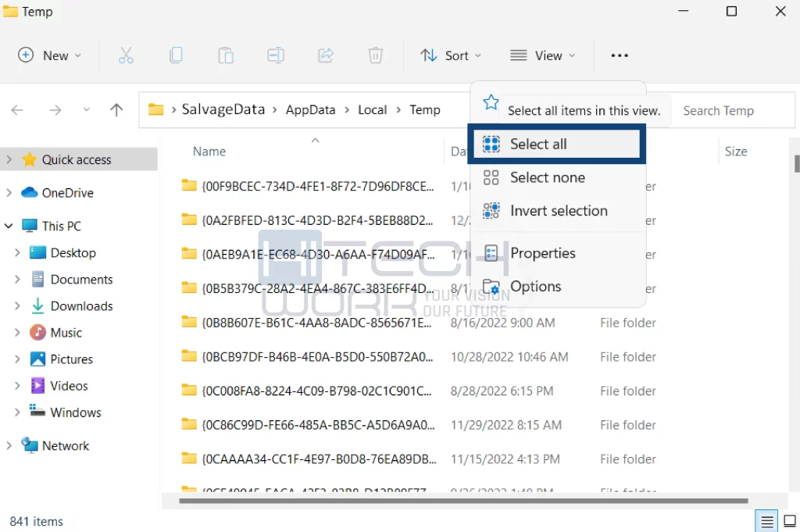The image size is (800, 532).
Task: Select folder {00F9BCEC-734D-4FE1-8F72-7D96DF8CE...
Action: click(318, 187)
